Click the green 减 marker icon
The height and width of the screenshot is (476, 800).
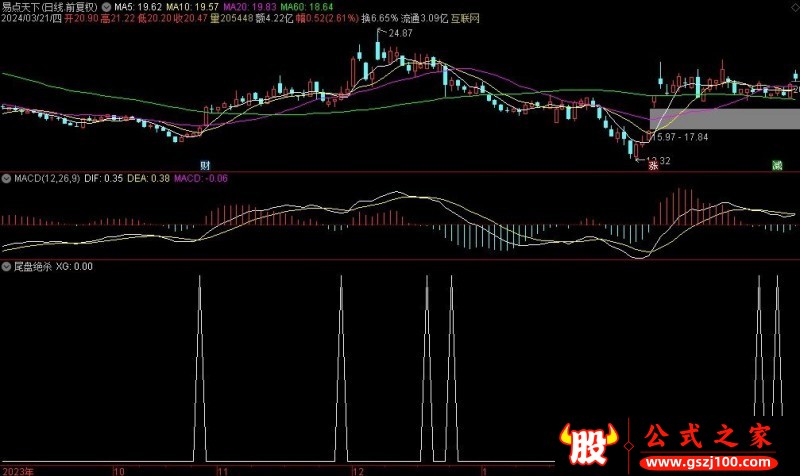point(775,165)
